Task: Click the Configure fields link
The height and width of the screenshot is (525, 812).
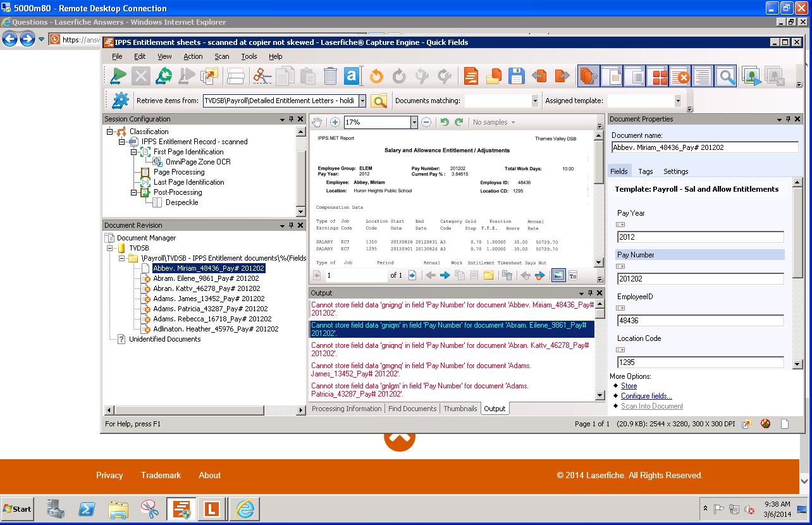Action: (x=646, y=396)
